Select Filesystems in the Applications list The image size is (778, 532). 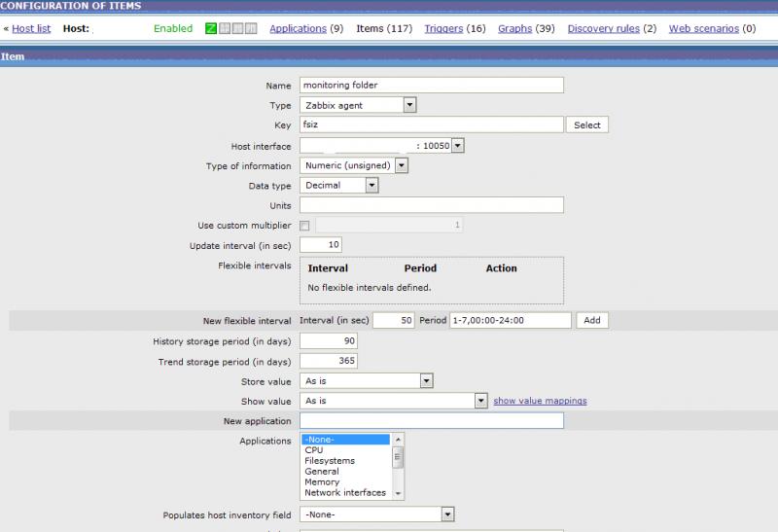[x=330, y=461]
